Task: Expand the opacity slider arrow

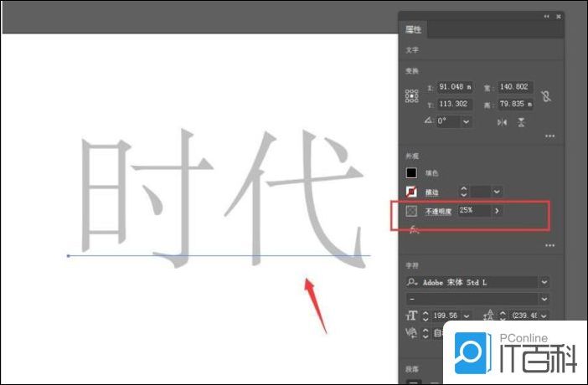Action: (497, 211)
